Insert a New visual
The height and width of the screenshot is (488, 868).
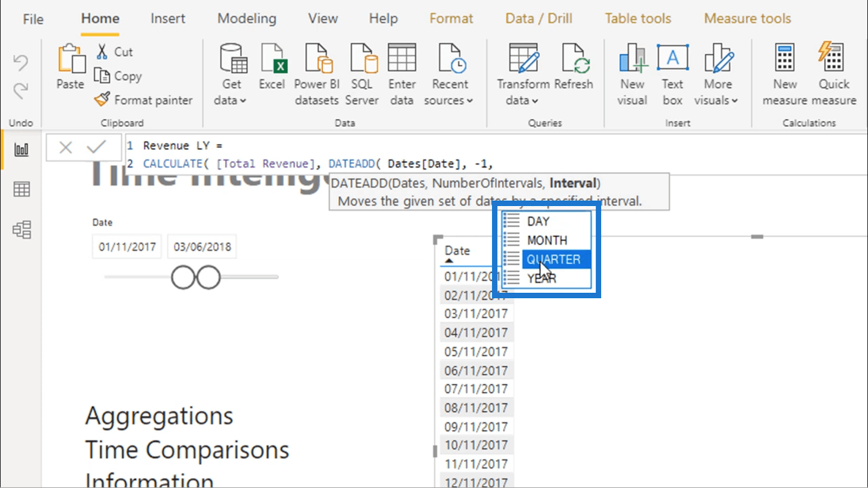pos(633,75)
